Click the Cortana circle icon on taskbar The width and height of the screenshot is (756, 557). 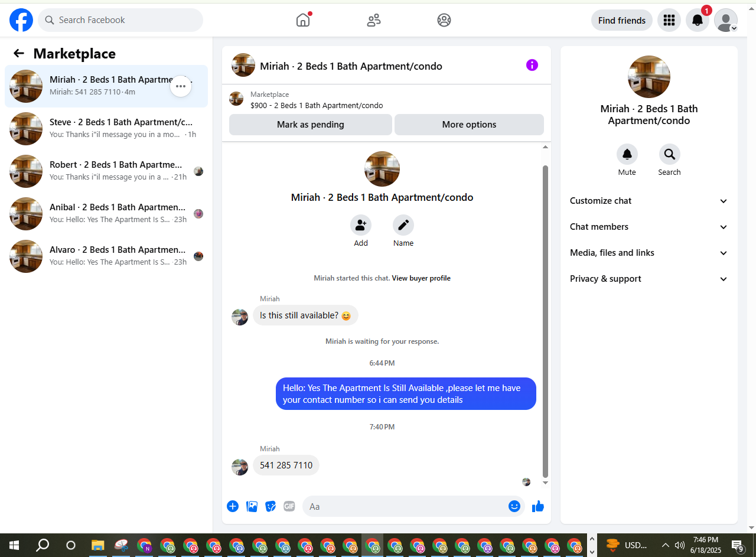point(71,545)
